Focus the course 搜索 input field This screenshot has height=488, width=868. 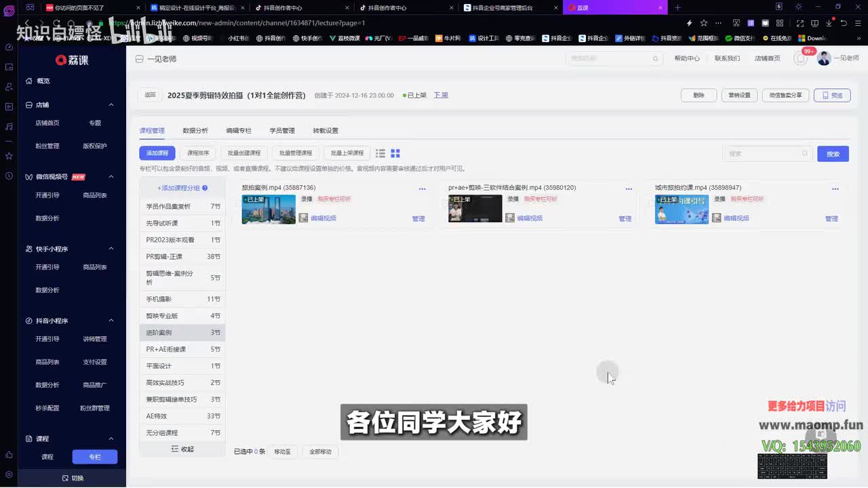[x=767, y=154]
